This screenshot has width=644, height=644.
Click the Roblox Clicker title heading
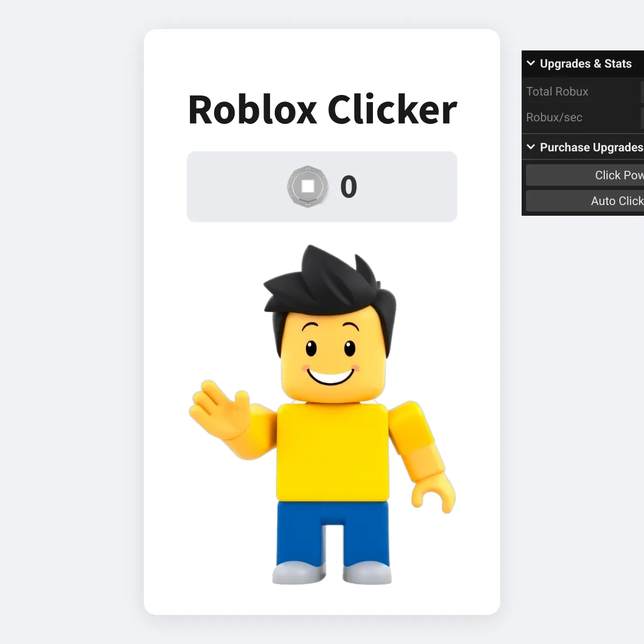tap(322, 109)
